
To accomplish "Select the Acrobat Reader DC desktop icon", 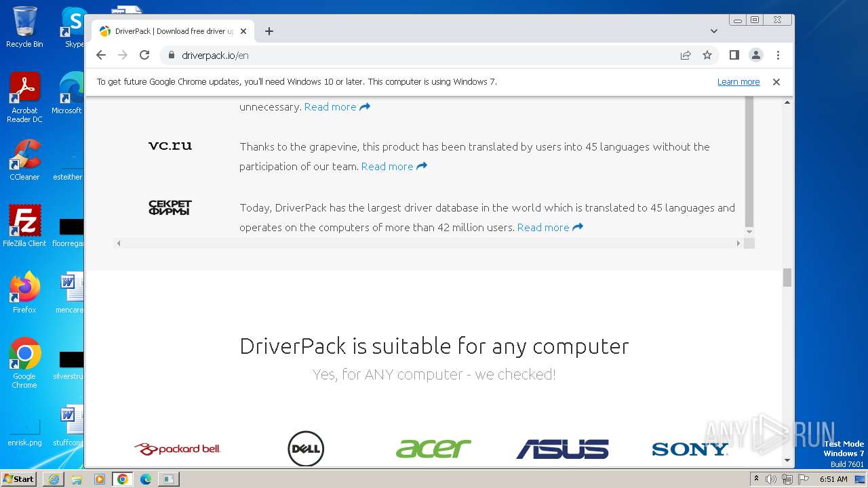I will point(25,98).
